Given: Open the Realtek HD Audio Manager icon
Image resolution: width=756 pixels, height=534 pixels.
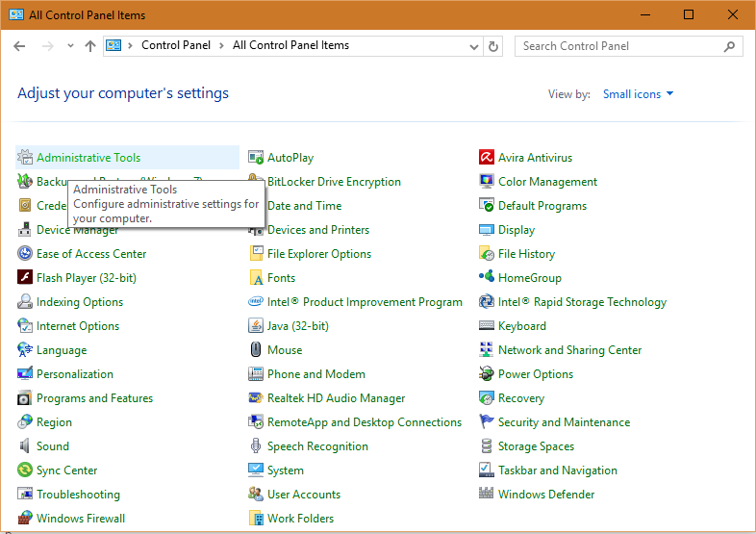Looking at the screenshot, I should tap(256, 398).
